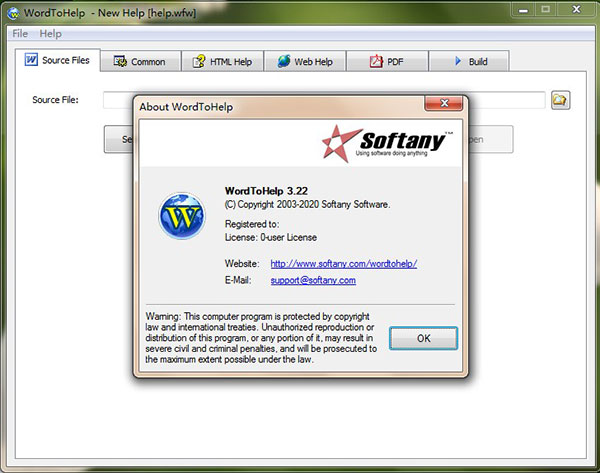Open the Help menu
The image size is (600, 473).
51,34
